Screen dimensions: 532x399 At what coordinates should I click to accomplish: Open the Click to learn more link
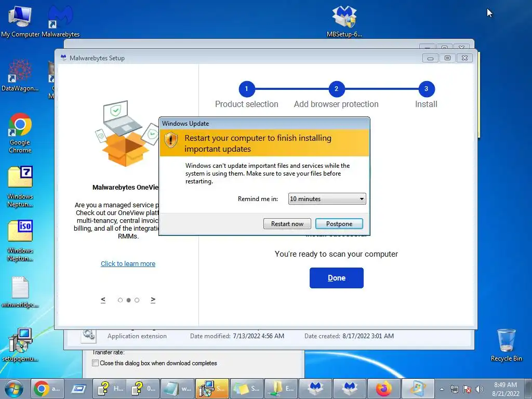tap(128, 263)
